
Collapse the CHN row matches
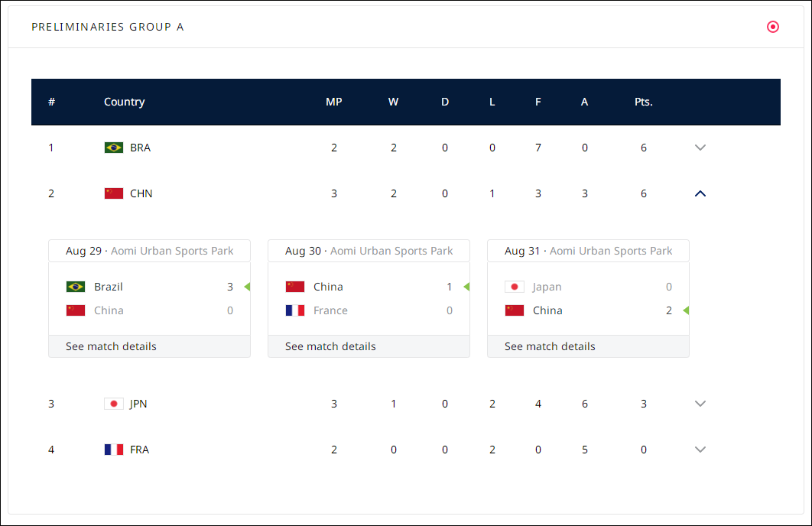700,193
